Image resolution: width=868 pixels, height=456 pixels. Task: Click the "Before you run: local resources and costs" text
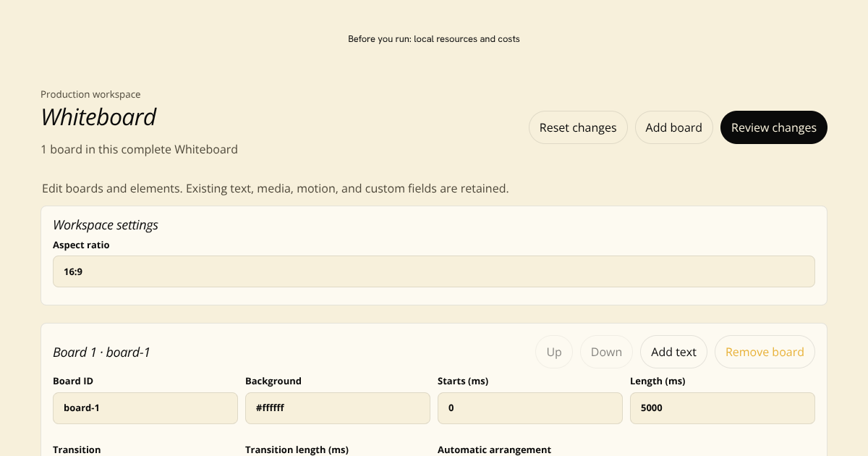[x=434, y=39]
